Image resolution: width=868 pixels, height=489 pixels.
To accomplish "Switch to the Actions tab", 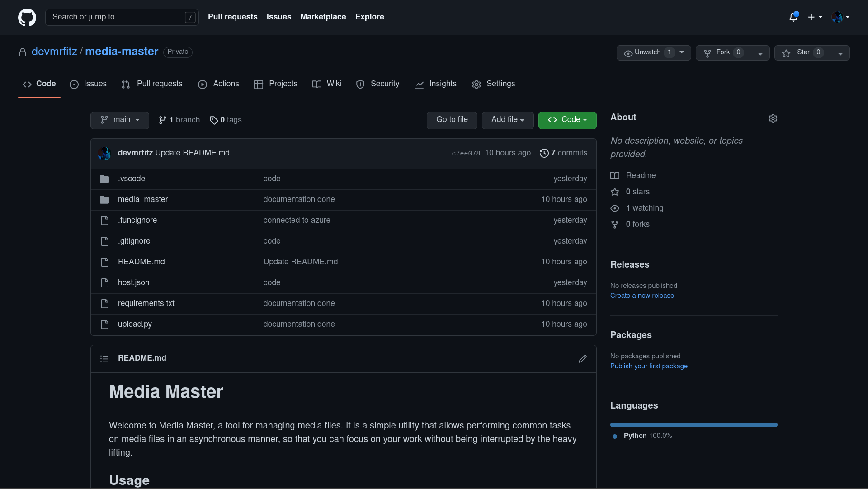I will coord(219,84).
